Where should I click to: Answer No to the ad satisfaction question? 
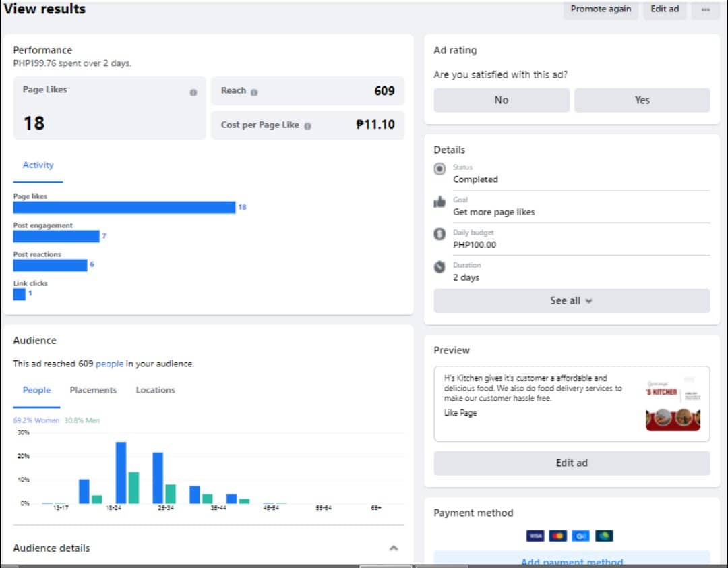click(502, 100)
